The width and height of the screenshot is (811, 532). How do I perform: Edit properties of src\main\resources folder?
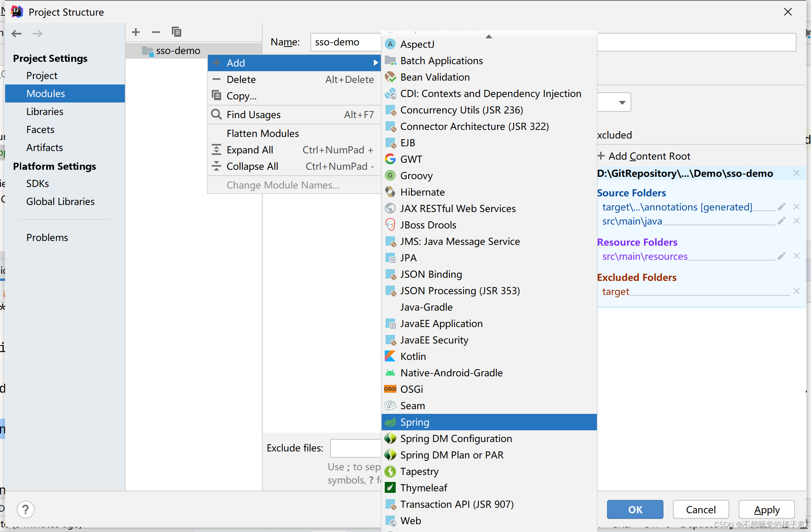coord(782,256)
